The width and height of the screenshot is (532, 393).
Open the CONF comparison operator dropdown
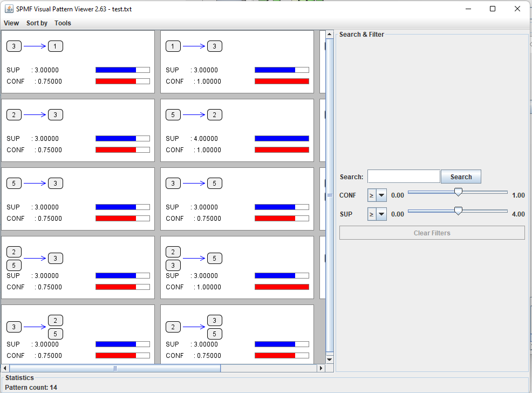click(x=377, y=195)
